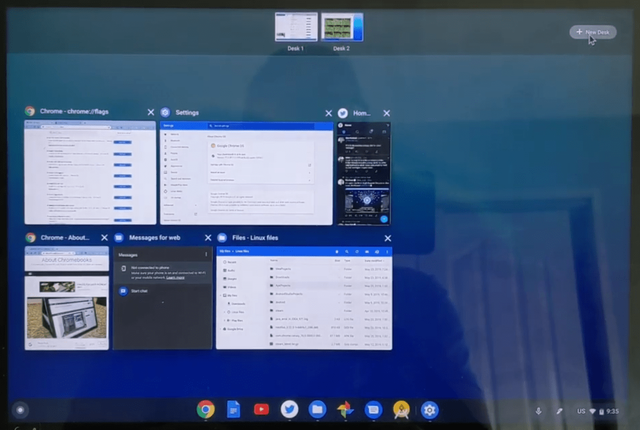Switch to the Desk 1 thumbnail
The height and width of the screenshot is (430, 640).
[x=296, y=27]
